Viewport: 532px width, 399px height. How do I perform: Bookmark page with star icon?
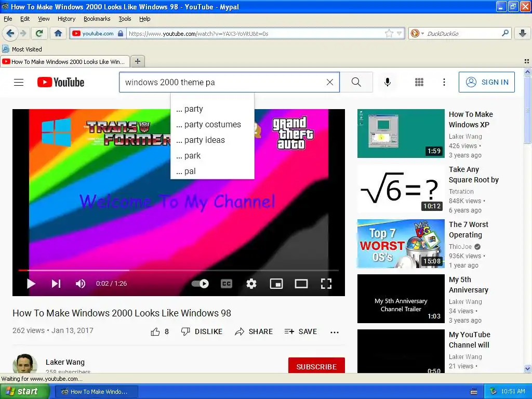[389, 33]
